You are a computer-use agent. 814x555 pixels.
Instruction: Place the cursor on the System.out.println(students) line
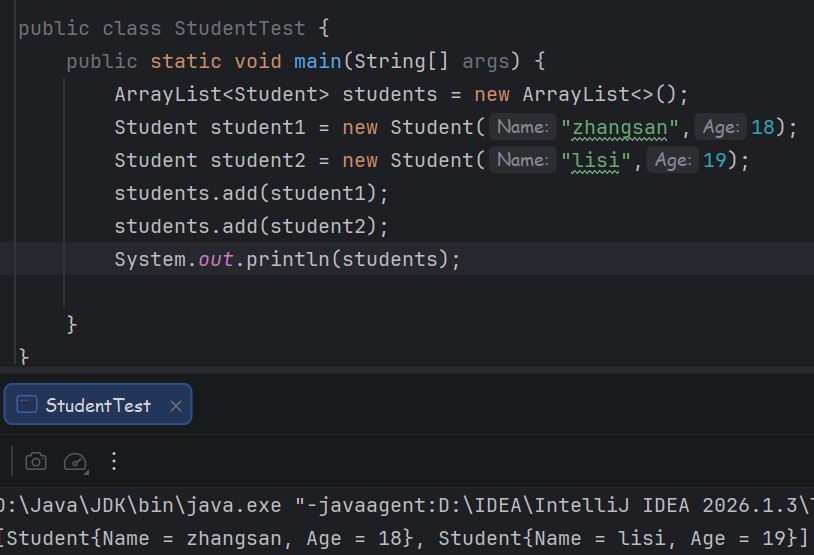[407, 259]
